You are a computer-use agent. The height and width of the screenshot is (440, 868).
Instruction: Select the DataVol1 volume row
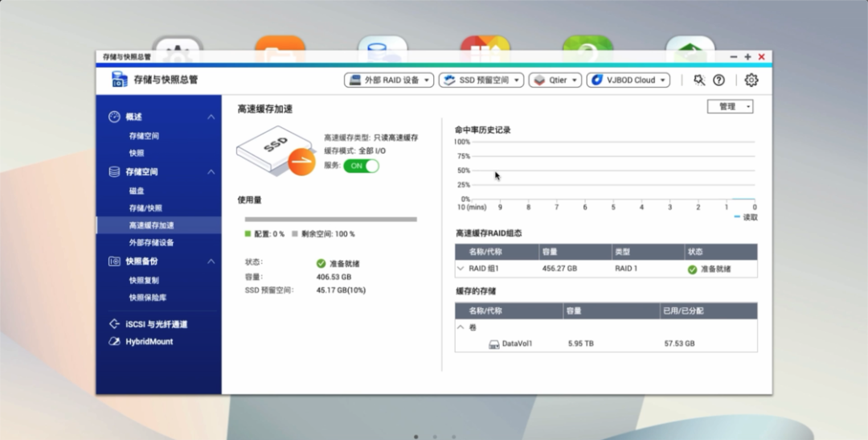tap(606, 343)
